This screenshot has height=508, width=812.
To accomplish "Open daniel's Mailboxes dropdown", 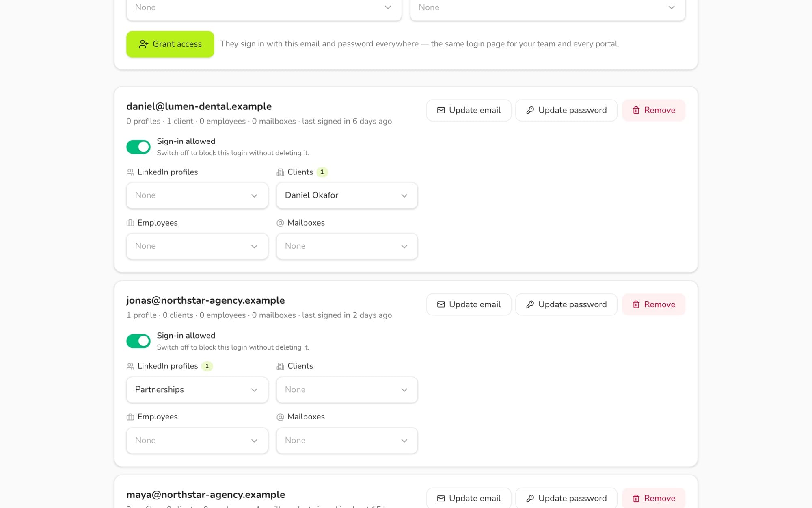I will 347,246.
